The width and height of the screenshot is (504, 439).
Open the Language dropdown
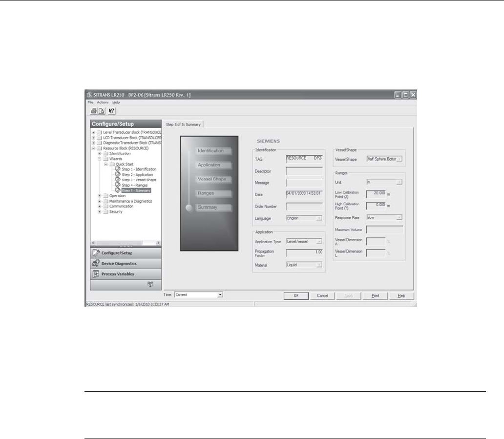click(x=318, y=218)
